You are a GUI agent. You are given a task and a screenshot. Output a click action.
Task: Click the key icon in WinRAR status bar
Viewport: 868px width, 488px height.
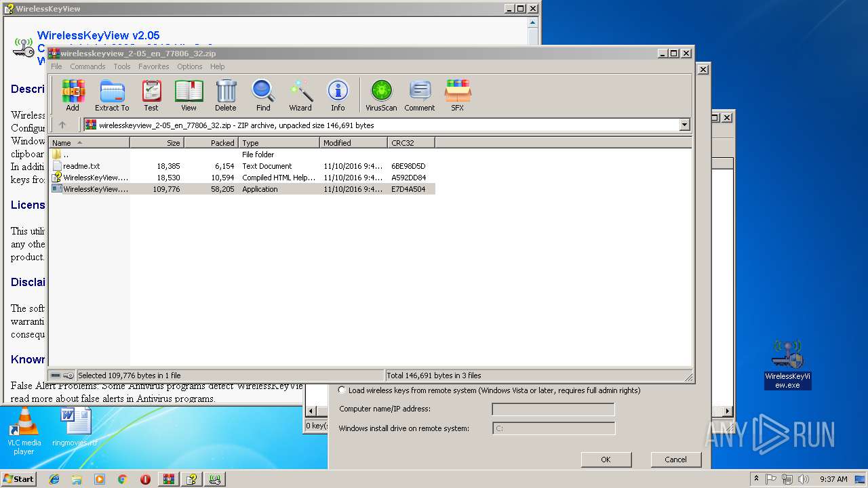(68, 375)
